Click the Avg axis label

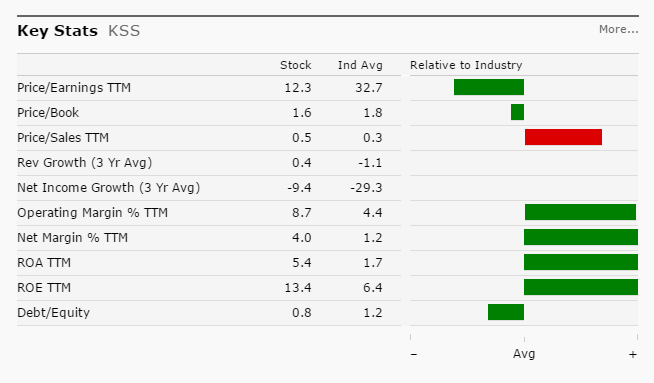pyautogui.click(x=524, y=354)
